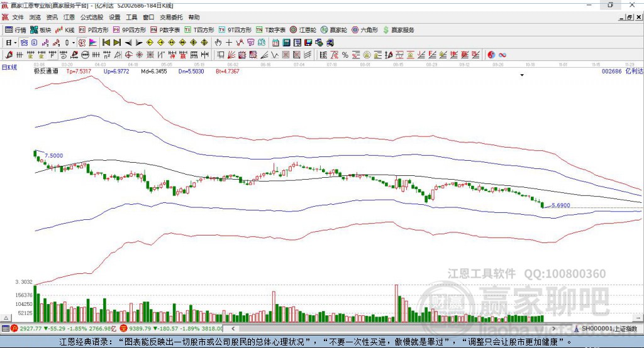Click the 5.6900 low price label
This screenshot has height=348, width=644.
click(x=560, y=205)
